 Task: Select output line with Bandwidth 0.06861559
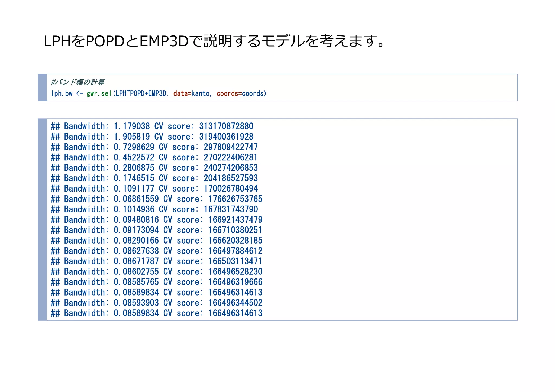point(157,199)
